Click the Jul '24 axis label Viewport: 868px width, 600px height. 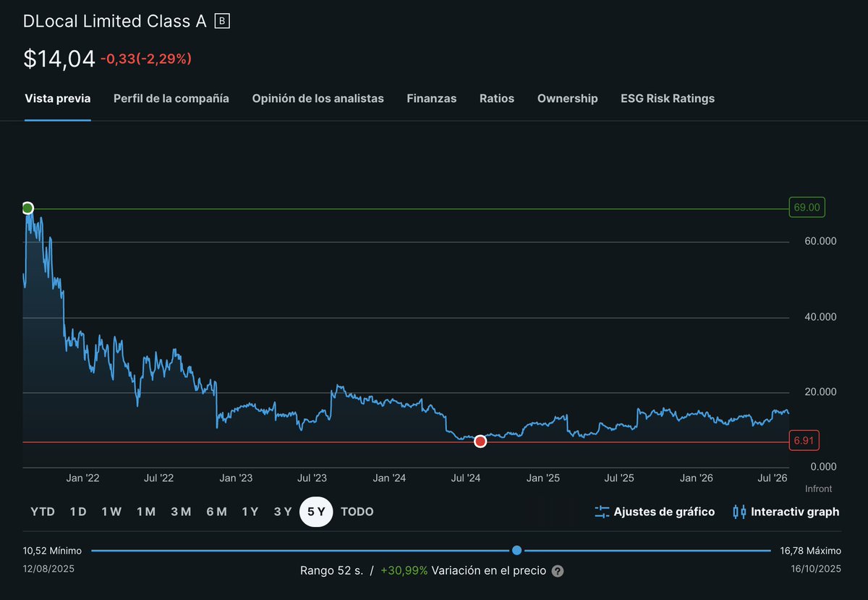pos(467,478)
